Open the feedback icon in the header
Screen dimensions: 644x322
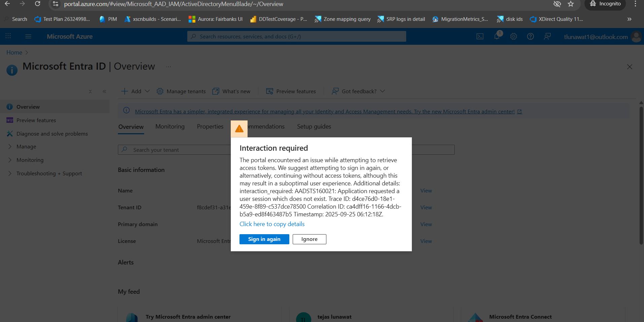(547, 36)
